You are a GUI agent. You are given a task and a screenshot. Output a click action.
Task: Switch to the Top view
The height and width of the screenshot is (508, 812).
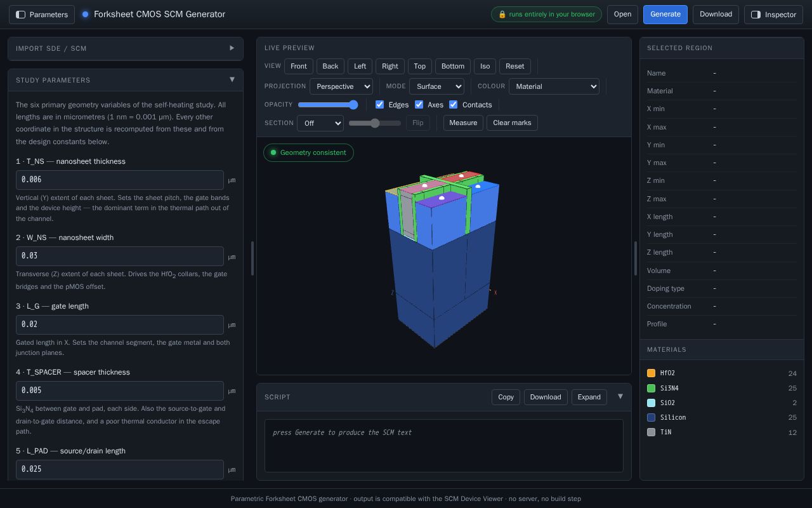pos(420,66)
